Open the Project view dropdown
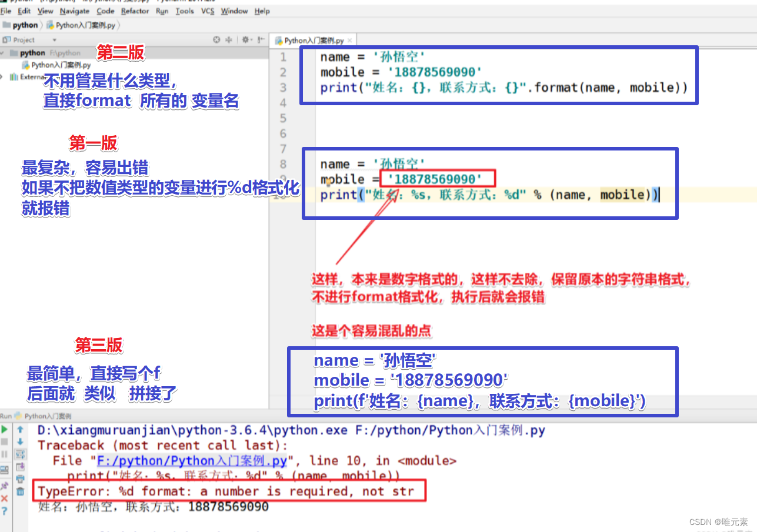Image resolution: width=757 pixels, height=532 pixels. [x=54, y=39]
